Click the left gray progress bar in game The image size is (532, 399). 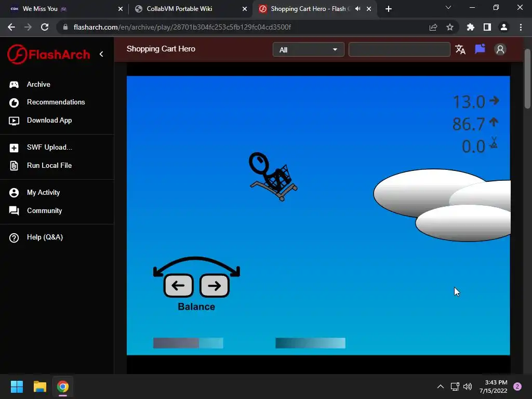coord(188,343)
